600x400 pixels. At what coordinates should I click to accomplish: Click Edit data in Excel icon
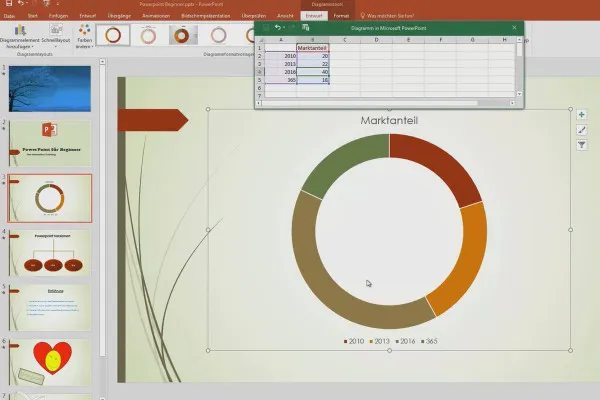coord(305,28)
